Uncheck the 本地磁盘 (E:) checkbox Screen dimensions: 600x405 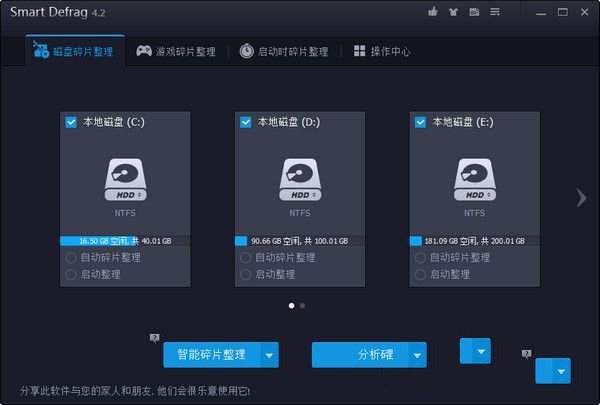click(420, 122)
